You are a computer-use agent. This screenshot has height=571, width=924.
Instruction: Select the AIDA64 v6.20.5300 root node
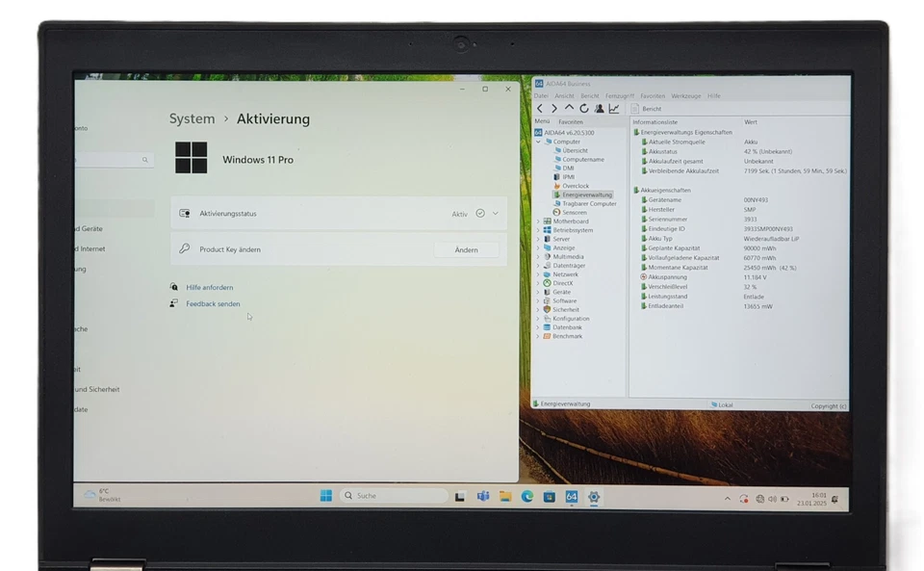pyautogui.click(x=565, y=133)
